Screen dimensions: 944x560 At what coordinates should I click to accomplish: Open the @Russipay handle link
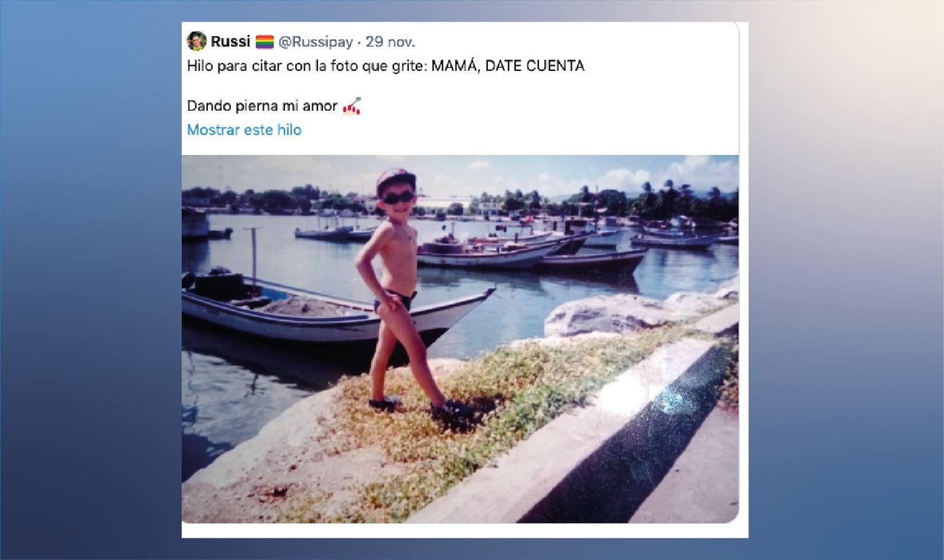coord(315,42)
